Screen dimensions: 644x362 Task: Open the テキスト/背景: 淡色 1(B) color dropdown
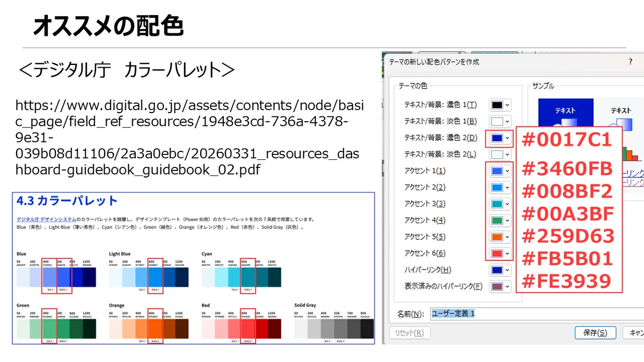click(500, 122)
